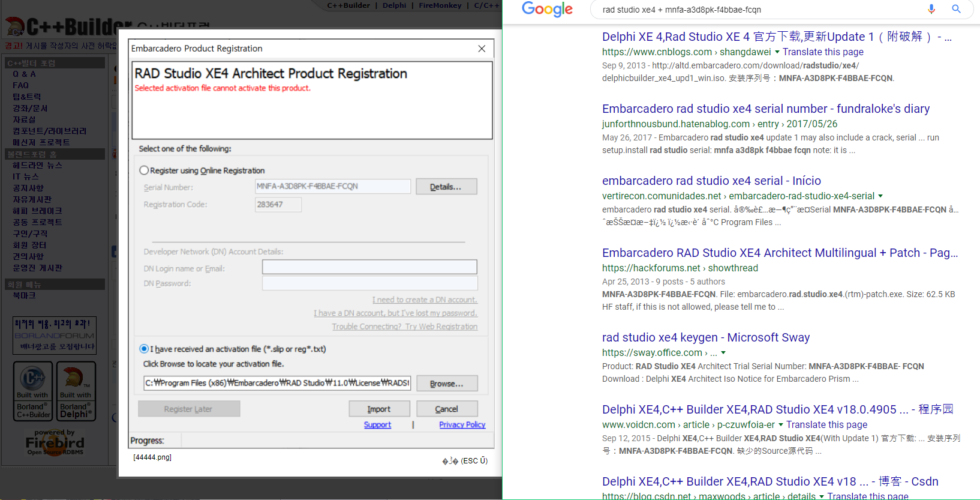Open the Google logo homepage

[547, 9]
